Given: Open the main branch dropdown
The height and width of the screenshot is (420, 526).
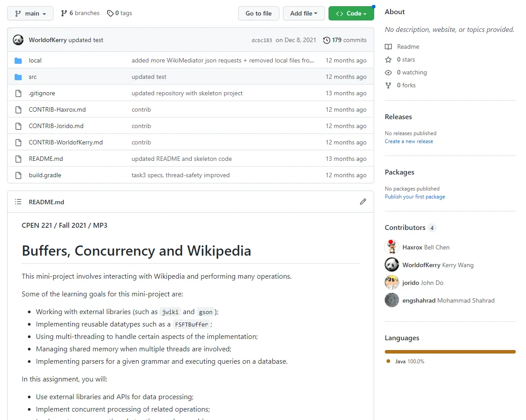Looking at the screenshot, I should pos(31,13).
